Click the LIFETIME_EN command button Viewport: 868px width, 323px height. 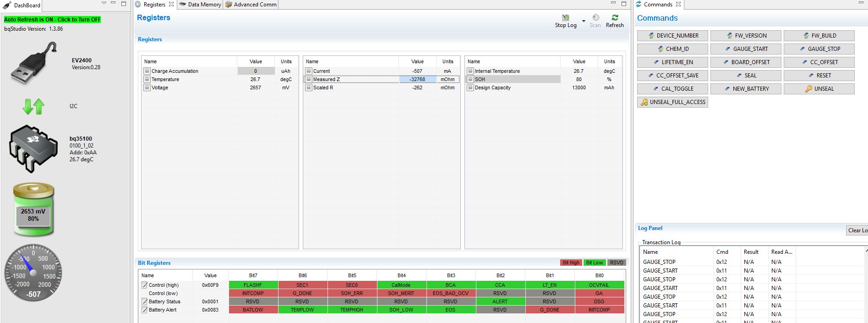(672, 62)
